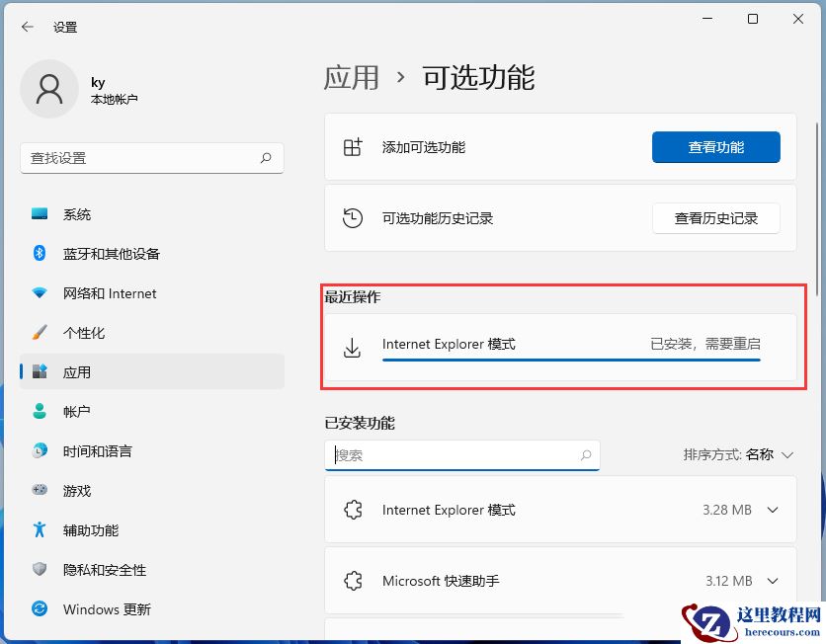
Task: Click the 网络和 Internet globe icon
Action: pyautogui.click(x=40, y=293)
